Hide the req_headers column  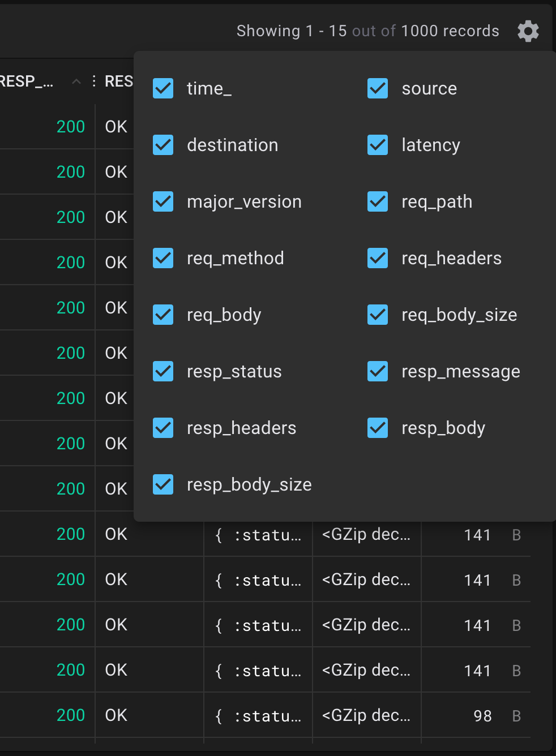pyautogui.click(x=377, y=258)
